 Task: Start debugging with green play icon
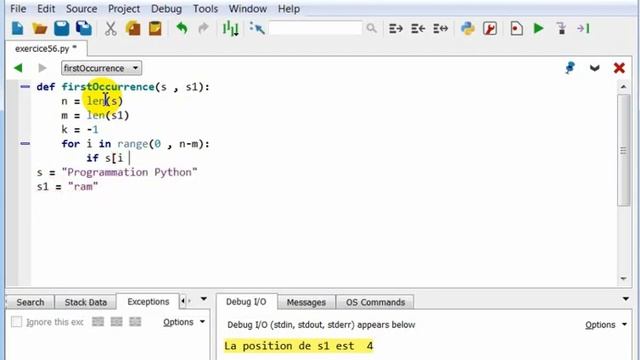coord(538,29)
